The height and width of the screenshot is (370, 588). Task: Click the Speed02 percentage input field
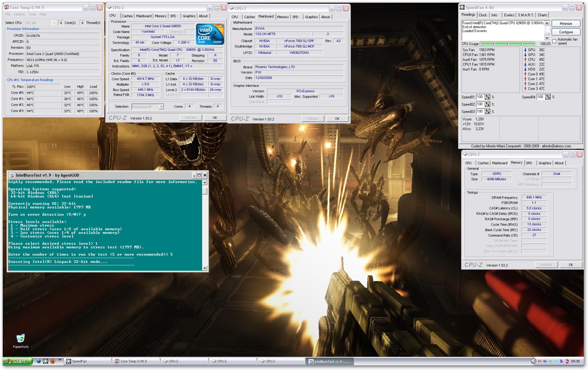click(480, 104)
